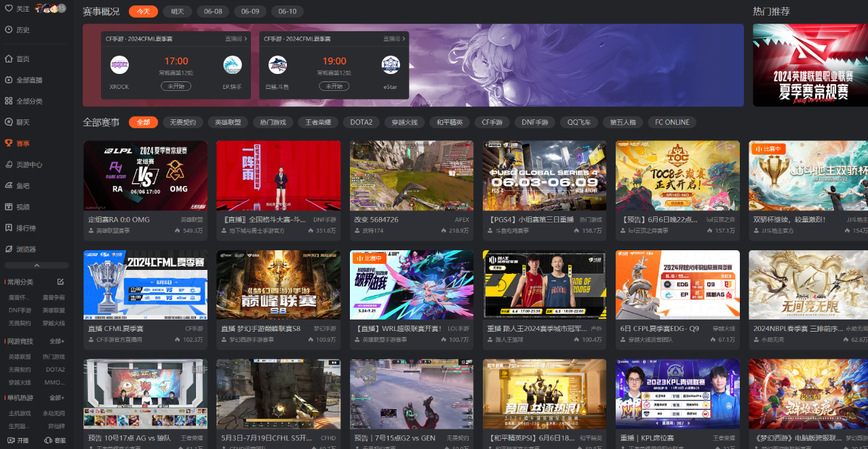
Task: Open 直播间 arrow on eStar match card
Action: click(x=394, y=39)
